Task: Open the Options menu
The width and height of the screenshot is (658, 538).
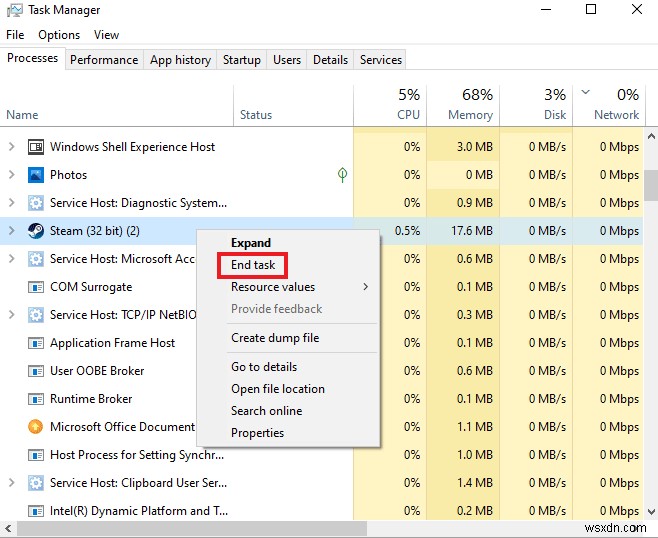Action: coord(59,35)
